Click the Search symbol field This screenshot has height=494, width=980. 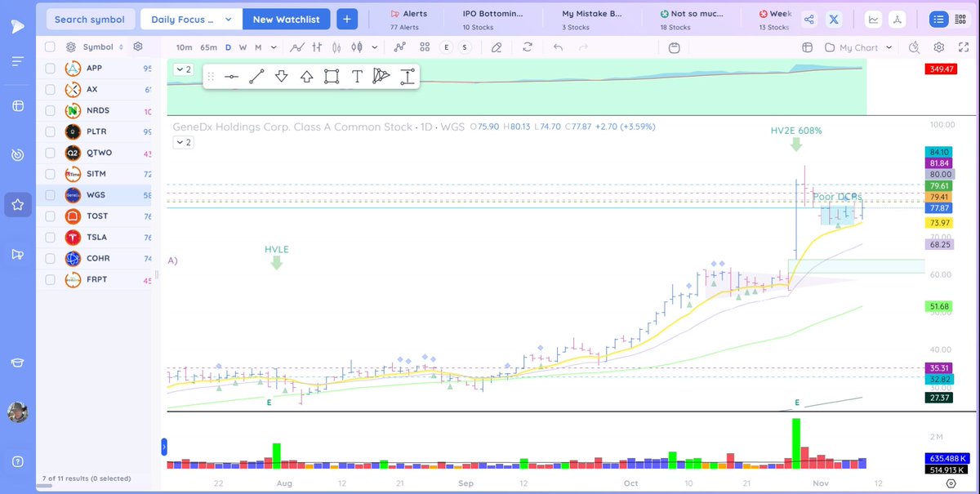click(90, 20)
